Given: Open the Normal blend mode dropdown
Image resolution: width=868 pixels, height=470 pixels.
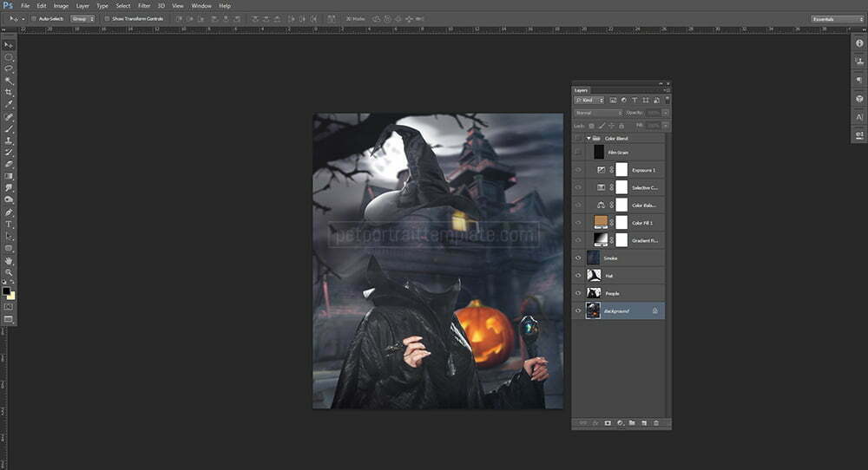Looking at the screenshot, I should [598, 113].
